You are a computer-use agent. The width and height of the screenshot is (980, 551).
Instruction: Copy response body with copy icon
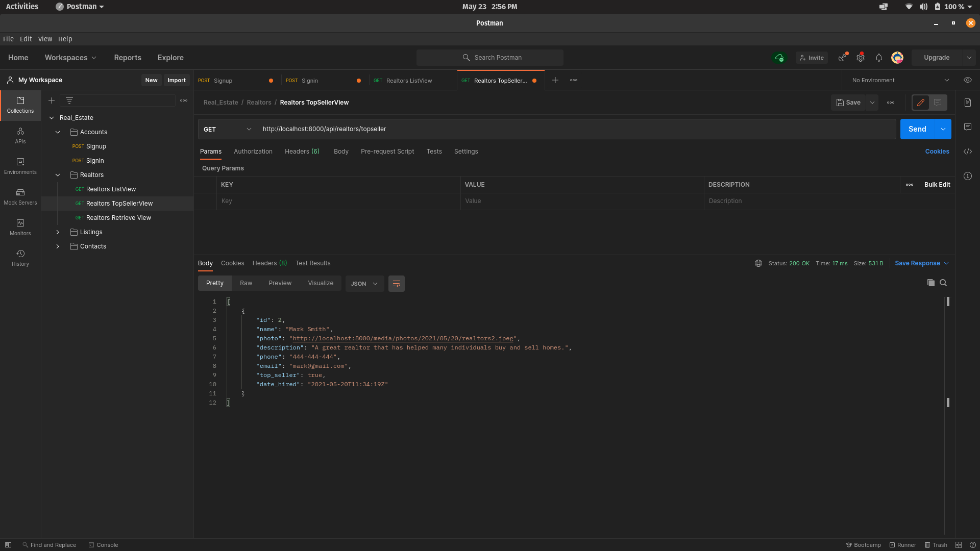click(x=930, y=283)
